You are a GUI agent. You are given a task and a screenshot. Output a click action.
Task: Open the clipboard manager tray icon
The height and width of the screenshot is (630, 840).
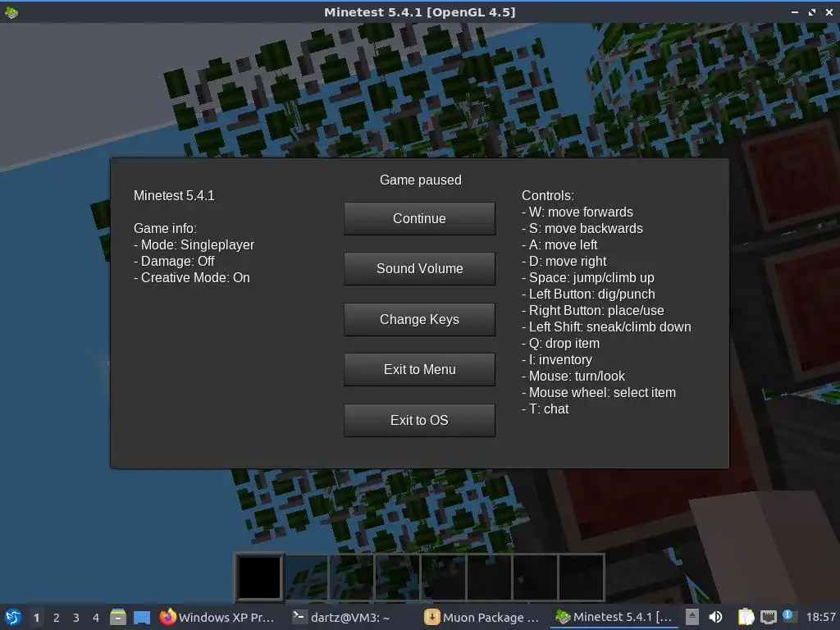[746, 617]
